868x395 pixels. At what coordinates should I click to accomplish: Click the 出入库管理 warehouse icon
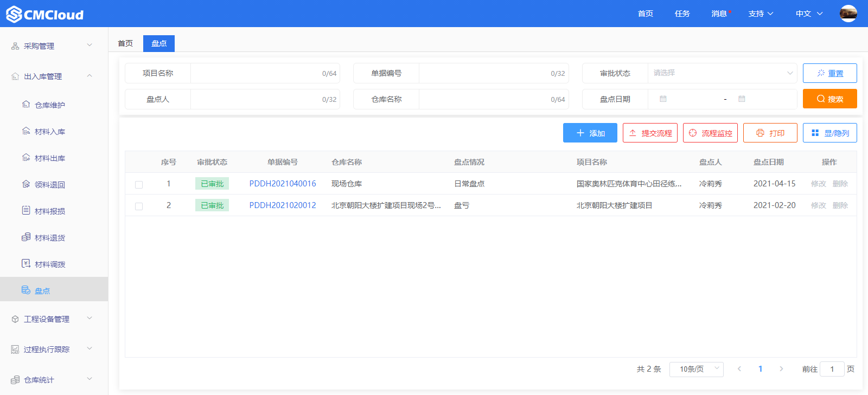(x=15, y=76)
